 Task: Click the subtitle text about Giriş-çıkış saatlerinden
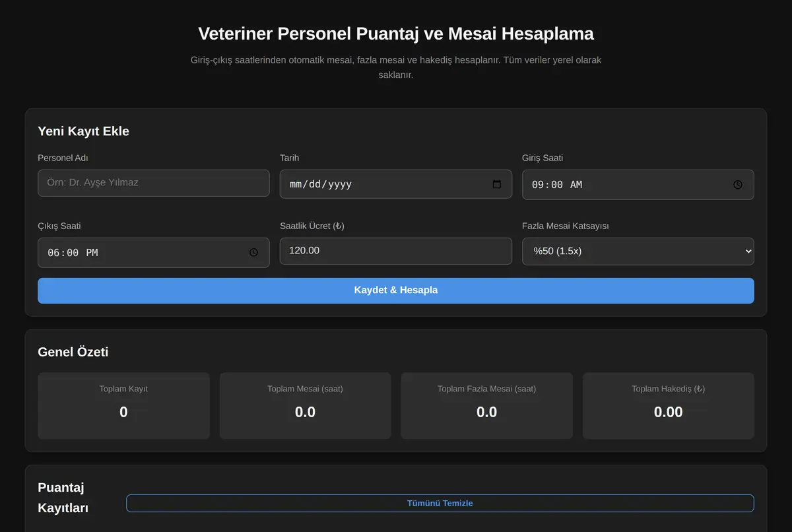coord(396,67)
